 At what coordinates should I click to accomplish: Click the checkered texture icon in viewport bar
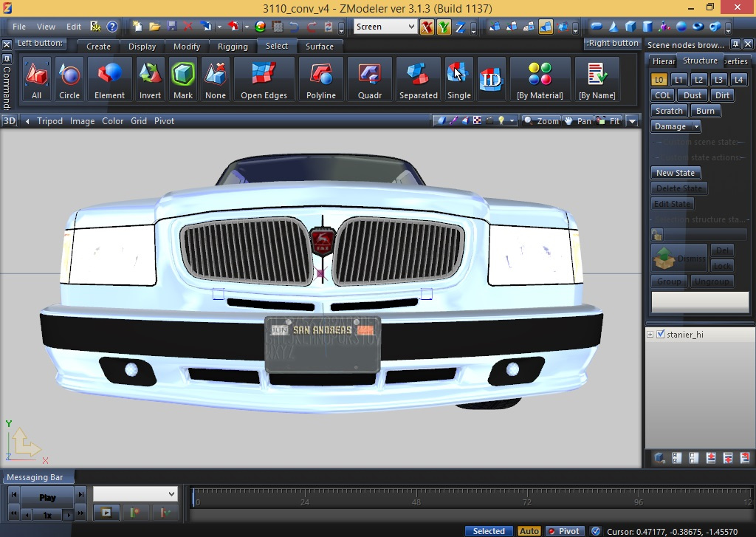(x=478, y=120)
